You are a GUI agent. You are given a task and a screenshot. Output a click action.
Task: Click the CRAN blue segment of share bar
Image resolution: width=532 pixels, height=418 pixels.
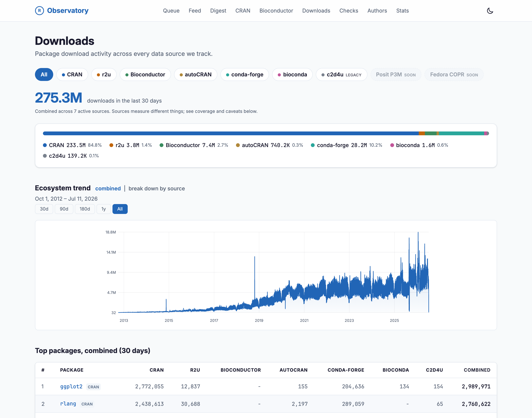[x=231, y=133]
